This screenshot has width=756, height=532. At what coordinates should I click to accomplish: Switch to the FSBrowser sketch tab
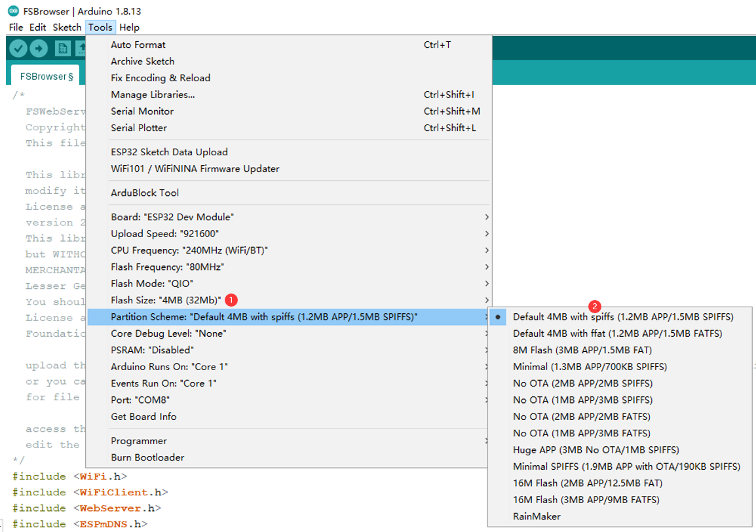[x=47, y=76]
